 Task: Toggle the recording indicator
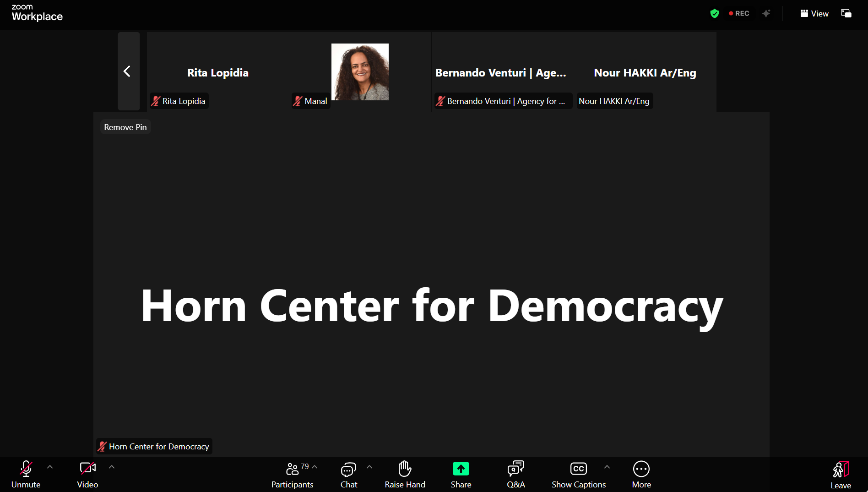point(739,13)
